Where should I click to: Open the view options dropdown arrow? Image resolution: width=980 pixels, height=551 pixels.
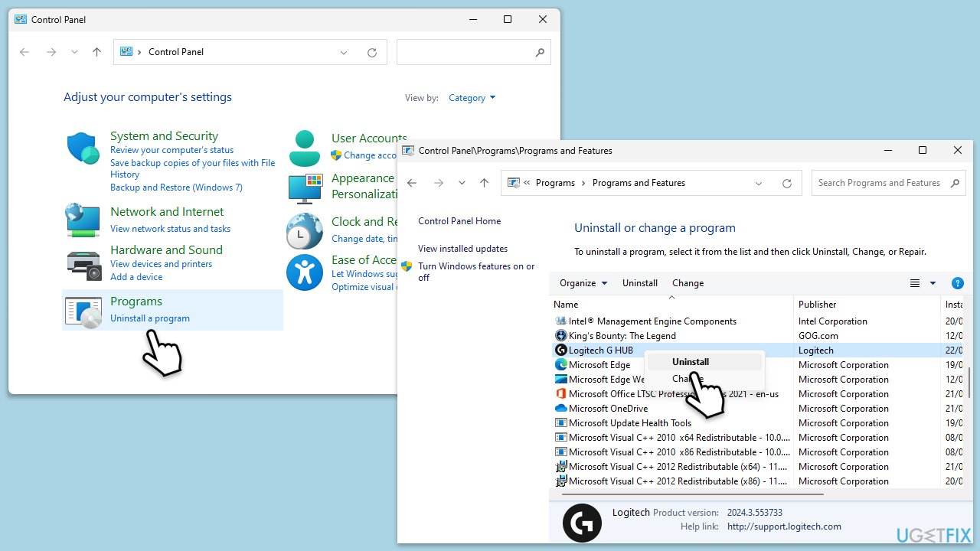[933, 283]
